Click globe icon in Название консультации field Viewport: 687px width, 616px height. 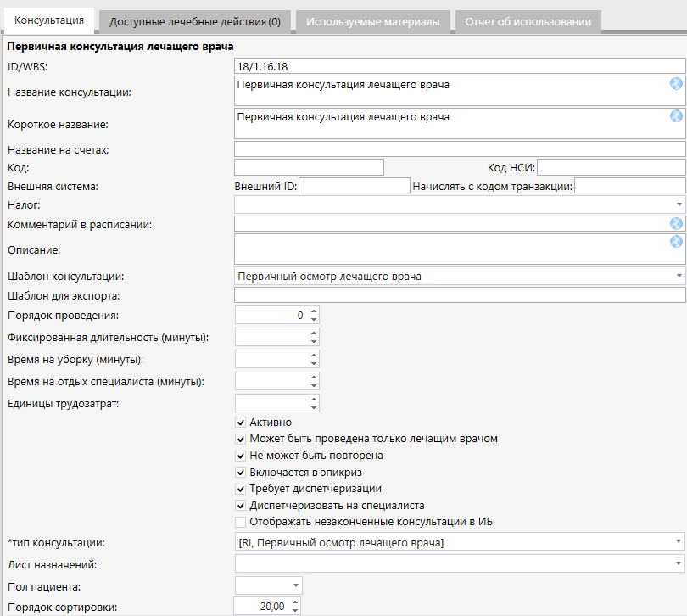point(676,84)
